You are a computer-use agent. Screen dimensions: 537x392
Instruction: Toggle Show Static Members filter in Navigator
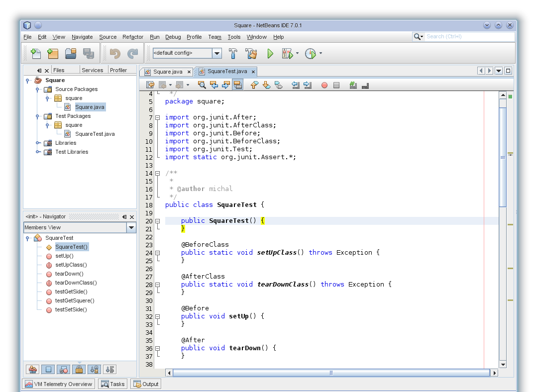pyautogui.click(x=64, y=370)
